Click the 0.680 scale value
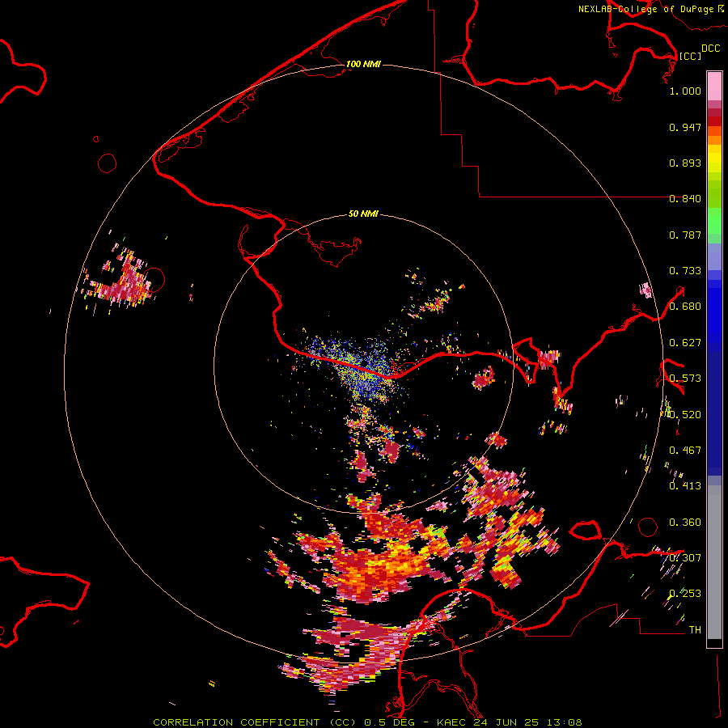Screen dimensions: 728x728 pyautogui.click(x=685, y=307)
